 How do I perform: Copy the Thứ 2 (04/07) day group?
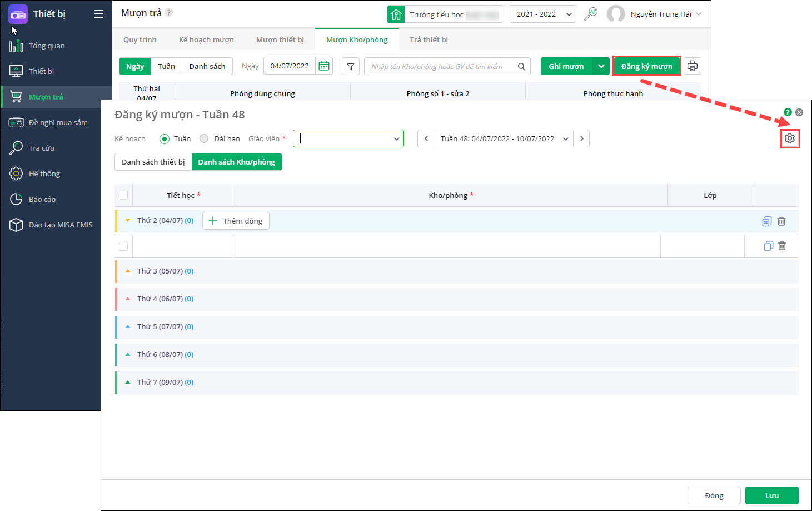click(766, 221)
